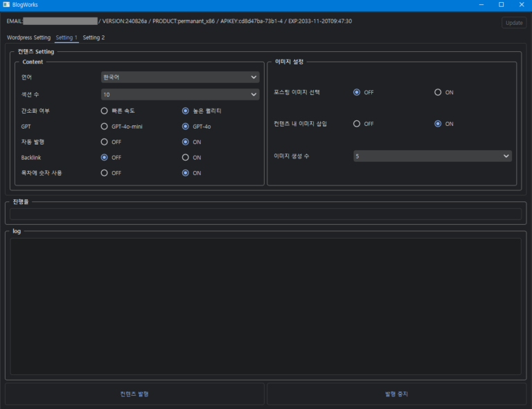Open the 언어 language dropdown

click(180, 78)
